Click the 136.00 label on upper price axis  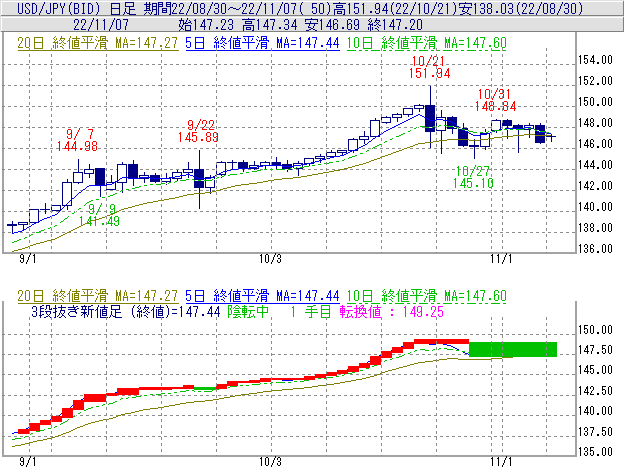click(x=595, y=249)
